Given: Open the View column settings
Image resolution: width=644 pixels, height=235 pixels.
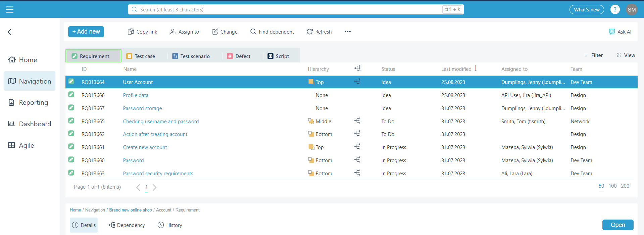Looking at the screenshot, I should tap(626, 55).
